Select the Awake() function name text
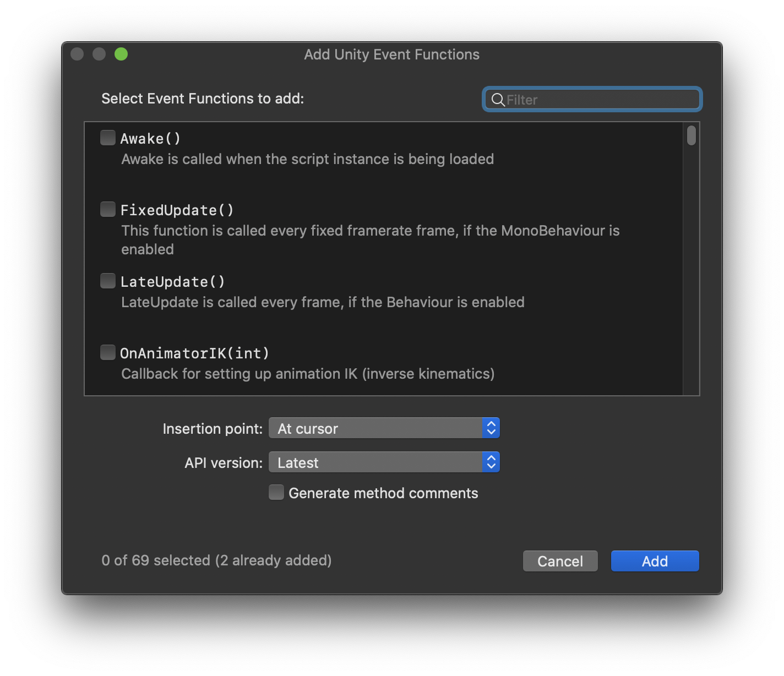The width and height of the screenshot is (784, 676). [150, 138]
